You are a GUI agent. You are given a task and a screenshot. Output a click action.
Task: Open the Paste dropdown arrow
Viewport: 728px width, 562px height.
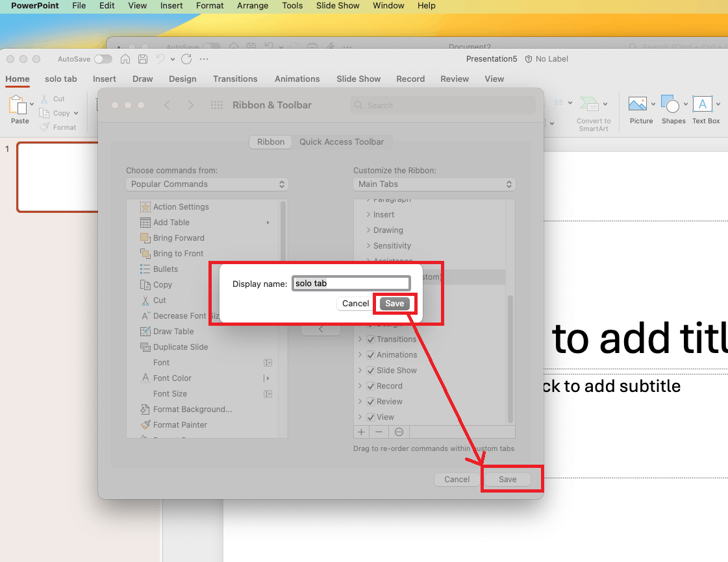[x=32, y=104]
